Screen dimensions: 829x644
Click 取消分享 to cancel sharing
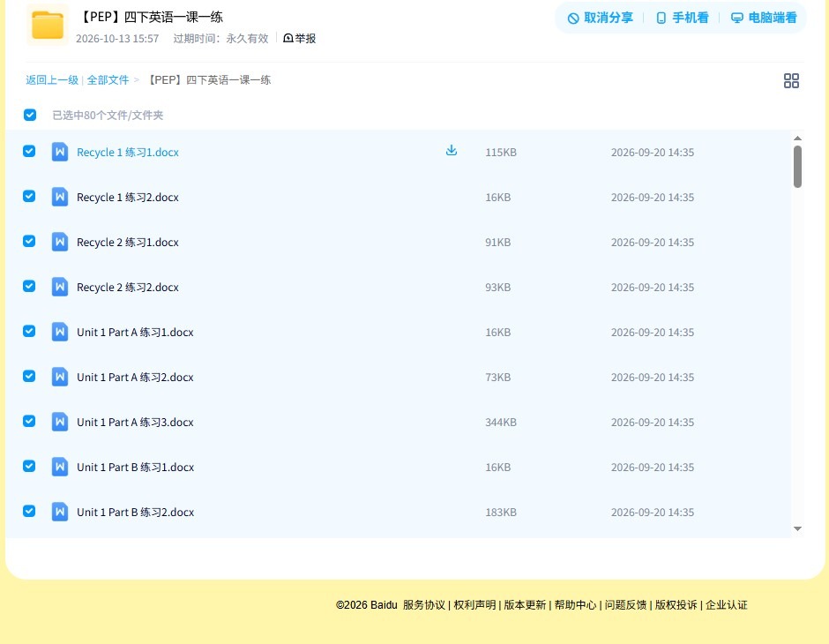pos(600,18)
